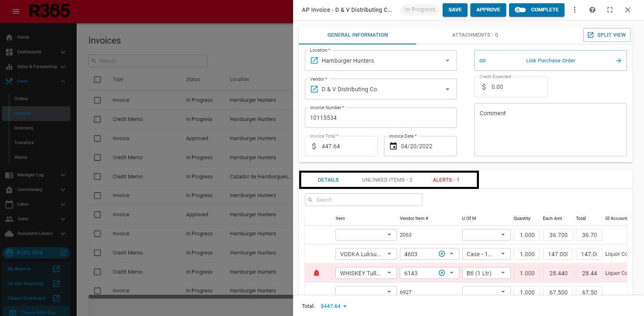Switch to General Information tab
This screenshot has width=644, height=316.
[x=357, y=35]
